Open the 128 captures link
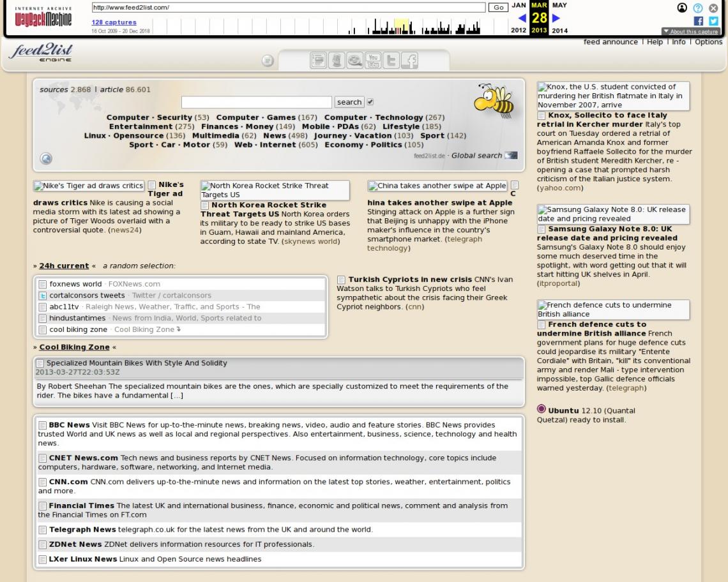 [x=114, y=22]
